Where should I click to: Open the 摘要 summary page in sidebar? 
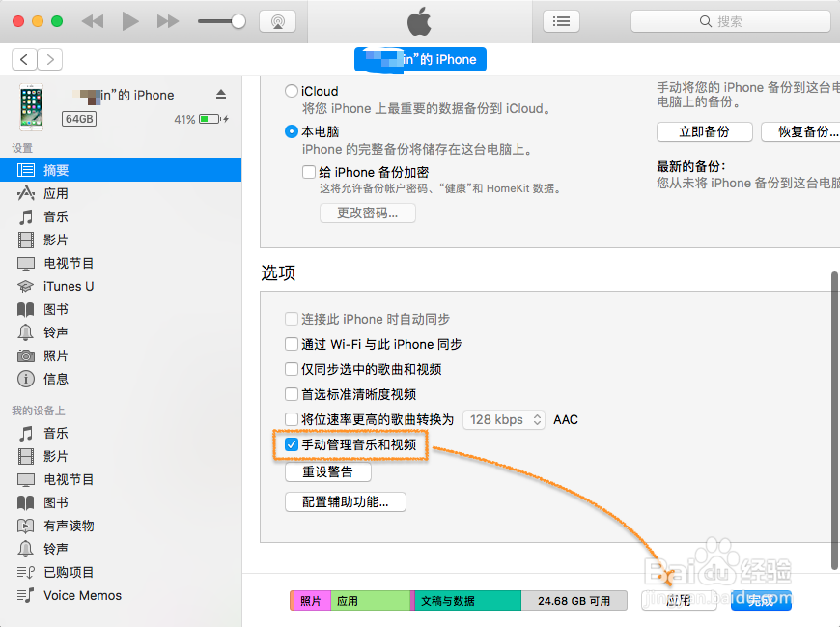(x=58, y=169)
